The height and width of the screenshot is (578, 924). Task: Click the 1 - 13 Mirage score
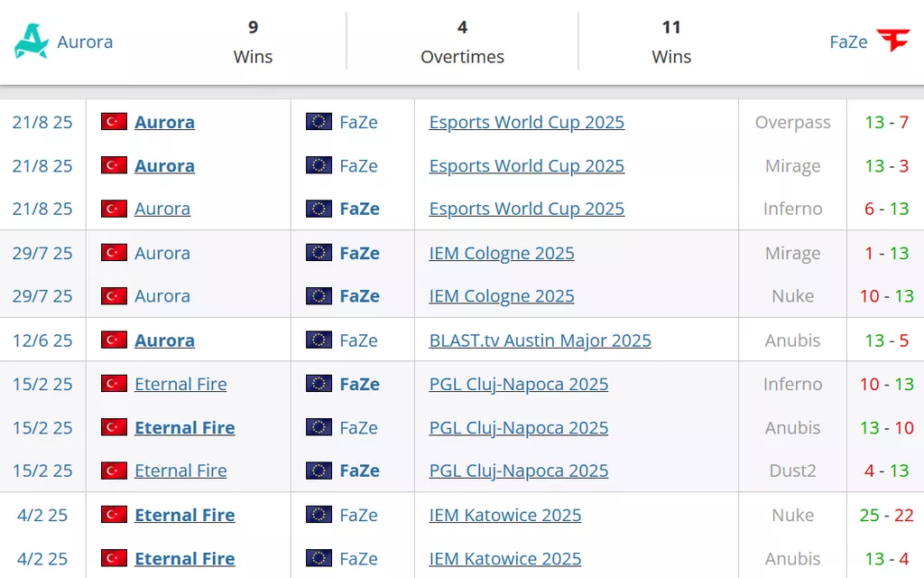pos(886,254)
